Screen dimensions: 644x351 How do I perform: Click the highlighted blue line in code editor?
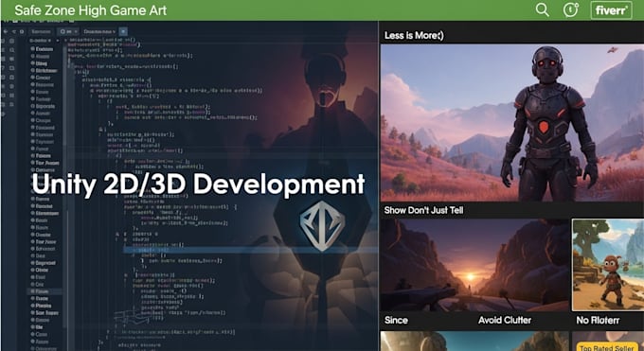[x=250, y=250]
